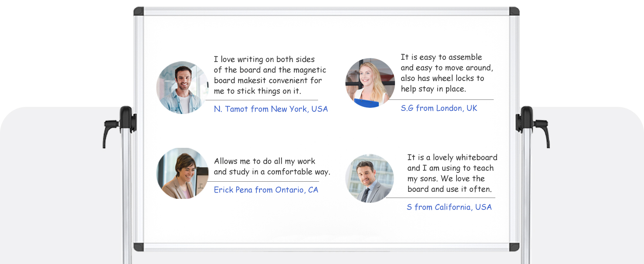Select the lovely whiteboard review text

click(x=452, y=173)
